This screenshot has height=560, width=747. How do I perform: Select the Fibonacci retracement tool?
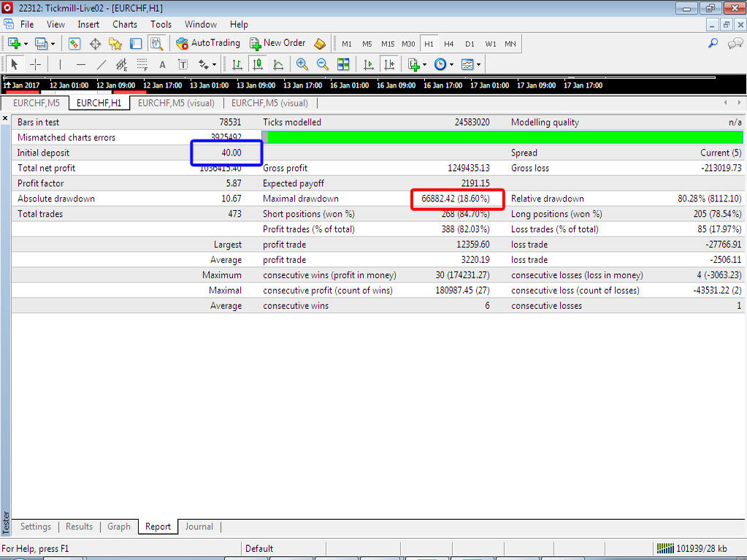142,64
